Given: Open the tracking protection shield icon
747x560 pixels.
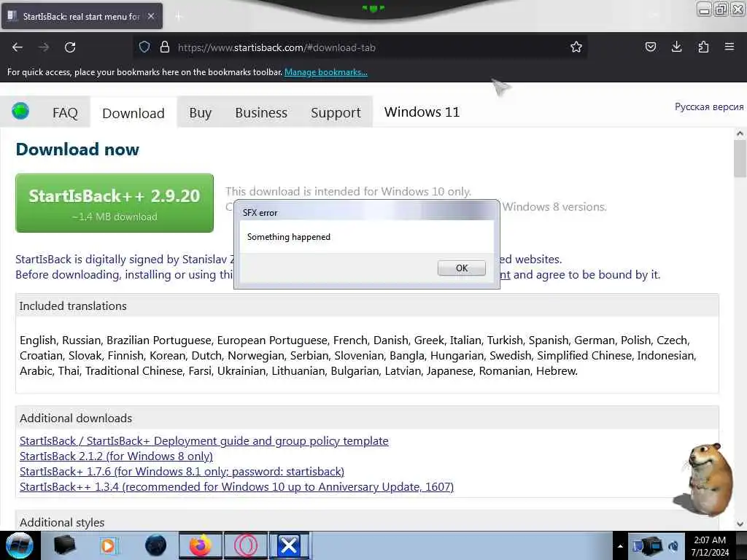Looking at the screenshot, I should (x=144, y=47).
